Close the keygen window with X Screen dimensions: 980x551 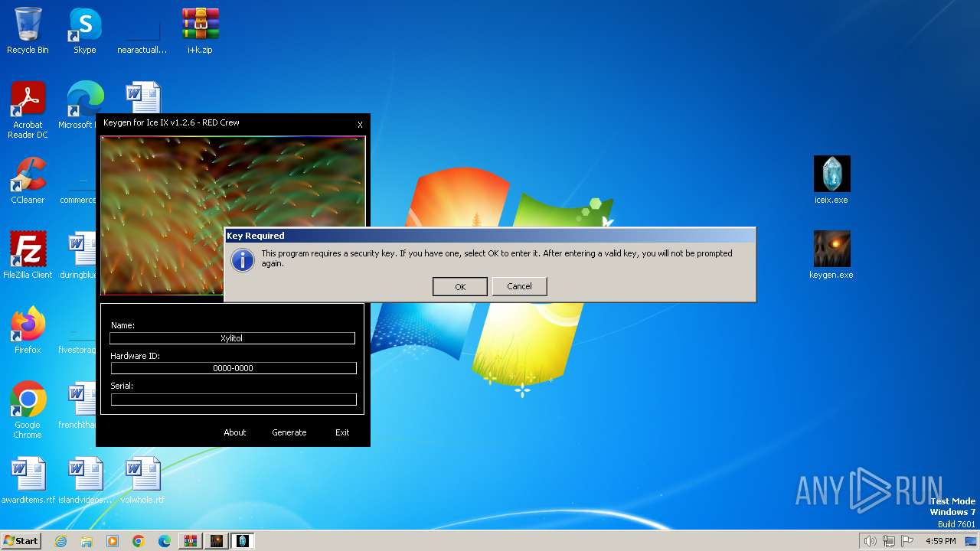[360, 125]
